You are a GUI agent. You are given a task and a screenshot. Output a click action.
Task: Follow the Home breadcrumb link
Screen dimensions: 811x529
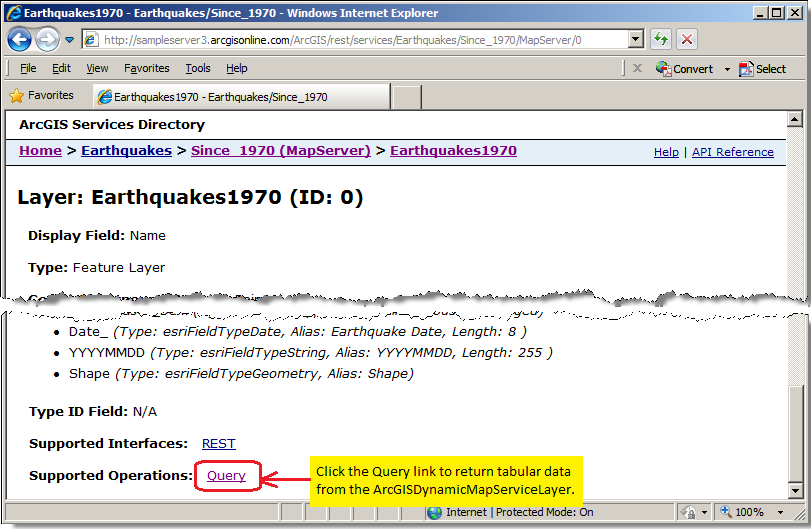[x=40, y=150]
